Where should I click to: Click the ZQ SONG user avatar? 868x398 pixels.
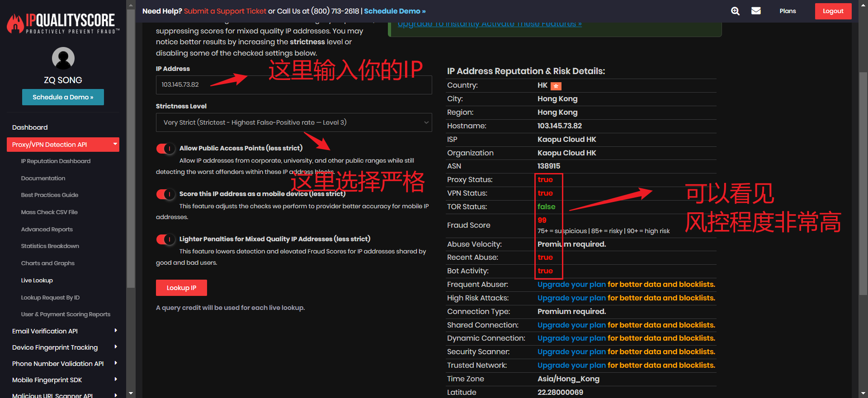[x=63, y=58]
